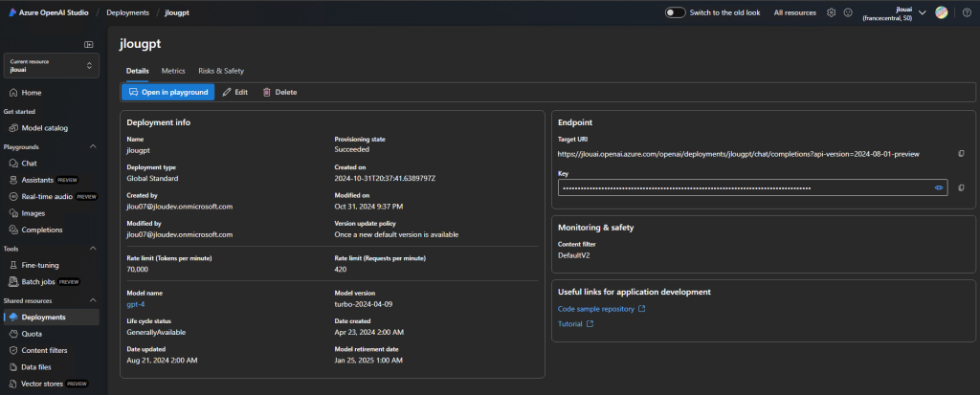Image resolution: width=980 pixels, height=395 pixels.
Task: Click inside the masked Key field
Action: [x=752, y=187]
